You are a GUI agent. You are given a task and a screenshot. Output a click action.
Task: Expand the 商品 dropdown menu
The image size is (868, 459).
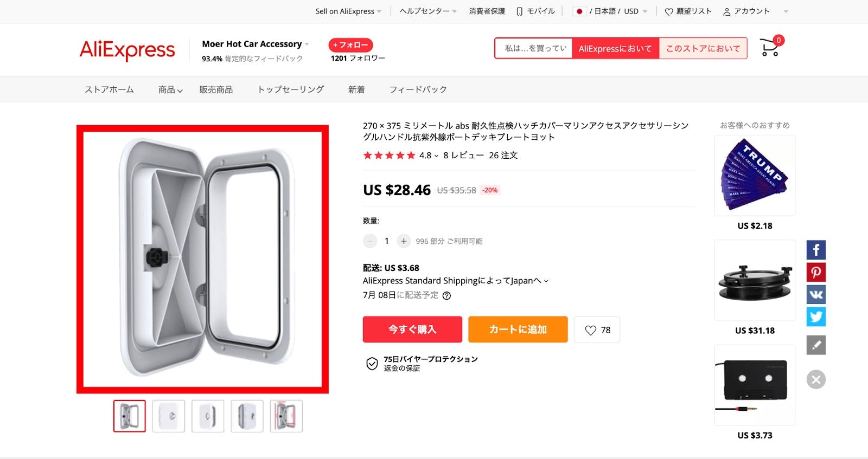170,89
